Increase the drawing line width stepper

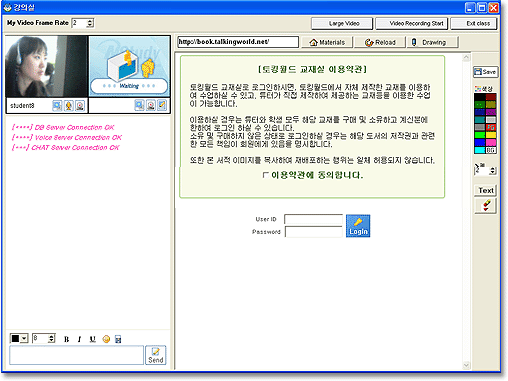[x=493, y=169]
